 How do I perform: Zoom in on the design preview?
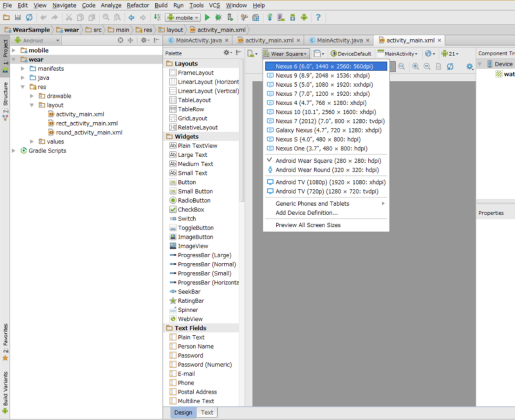tap(416, 67)
